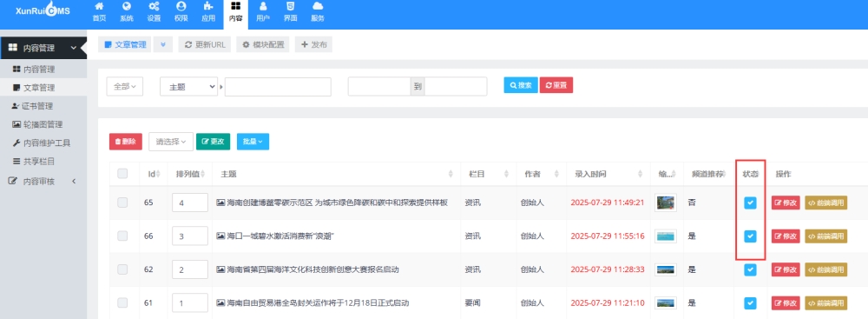Sort table by Id column

click(x=154, y=174)
